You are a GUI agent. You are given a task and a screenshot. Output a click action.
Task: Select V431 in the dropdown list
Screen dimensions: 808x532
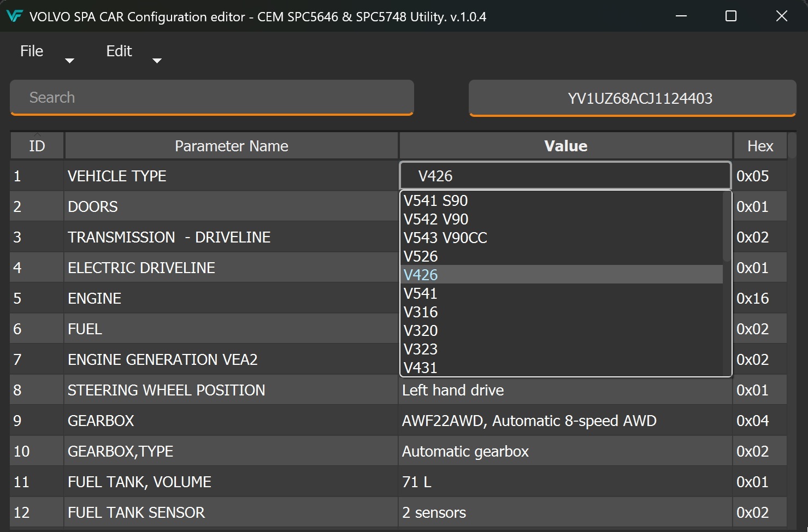point(562,368)
